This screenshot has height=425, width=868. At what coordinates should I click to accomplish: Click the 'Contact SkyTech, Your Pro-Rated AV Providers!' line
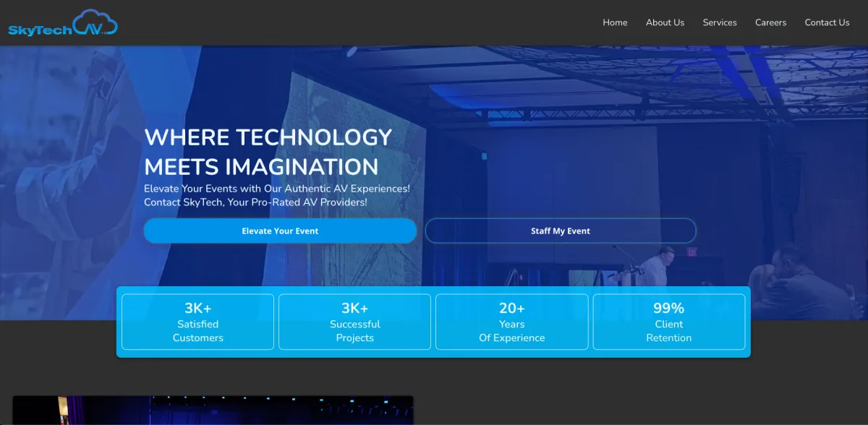(x=255, y=202)
